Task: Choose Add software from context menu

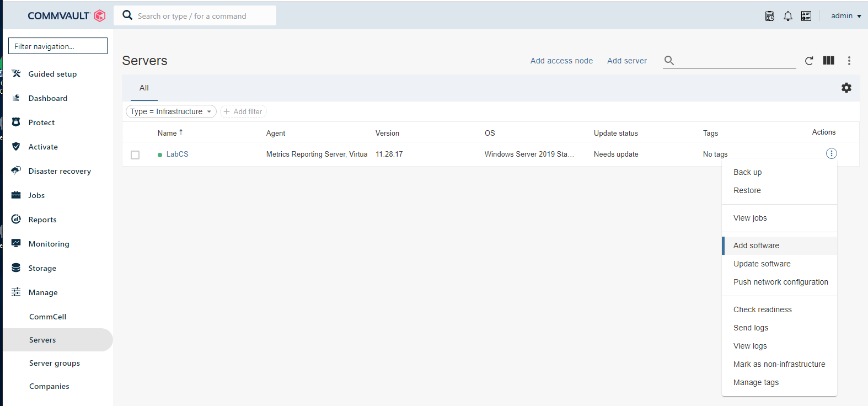Action: (756, 245)
